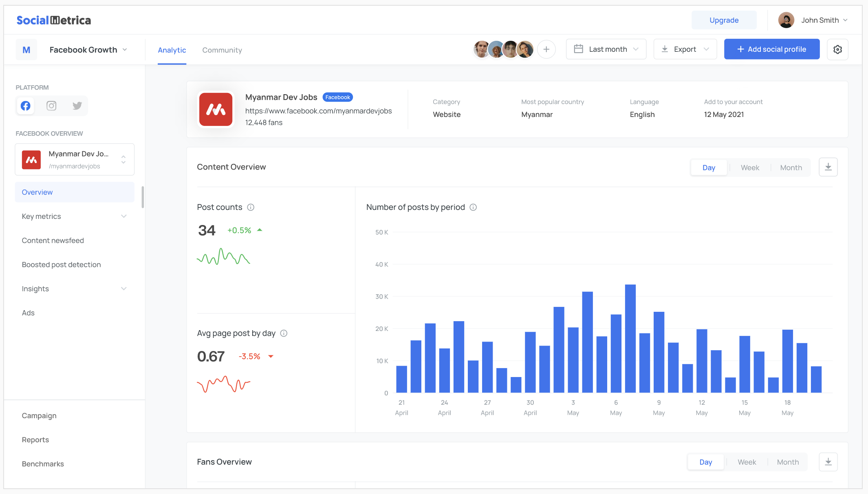Click the Upgrade button
This screenshot has width=868, height=494.
[724, 20]
